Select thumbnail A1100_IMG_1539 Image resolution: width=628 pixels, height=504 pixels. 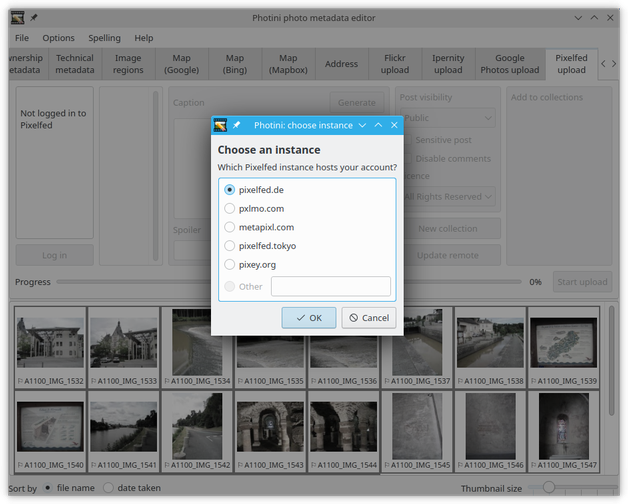[564, 347]
